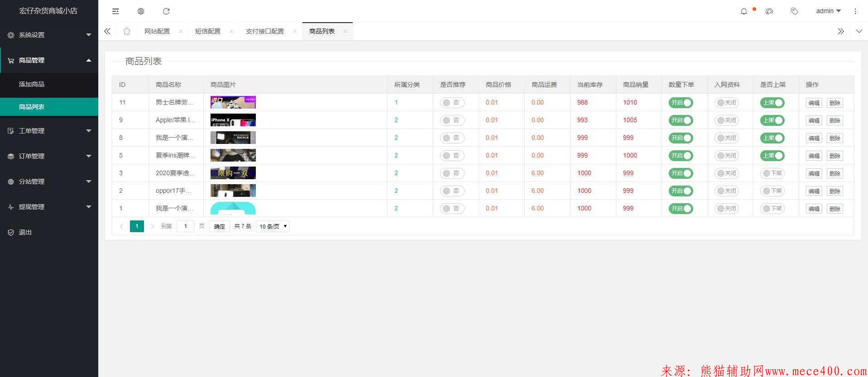Open the globe website icon in header
Image resolution: width=868 pixels, height=377 pixels.
[x=141, y=11]
